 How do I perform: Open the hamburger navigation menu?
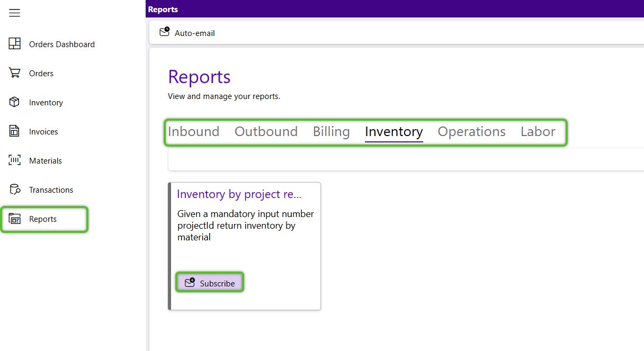click(14, 13)
